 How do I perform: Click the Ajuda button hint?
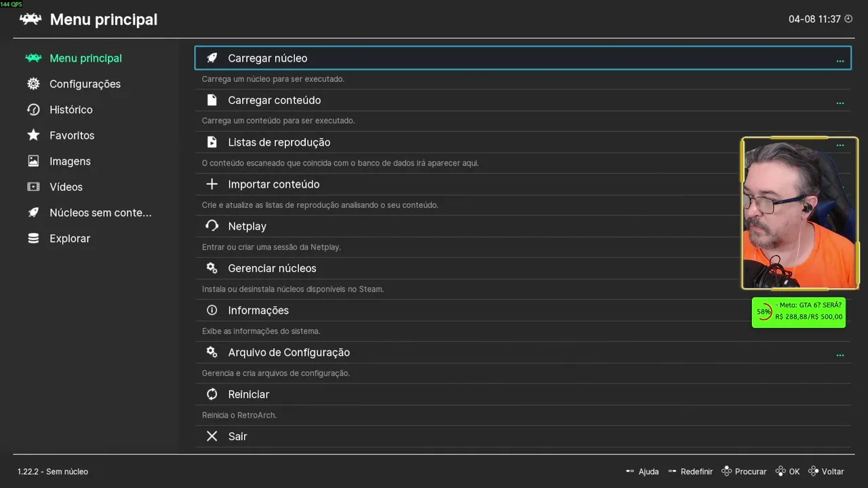[642, 472]
